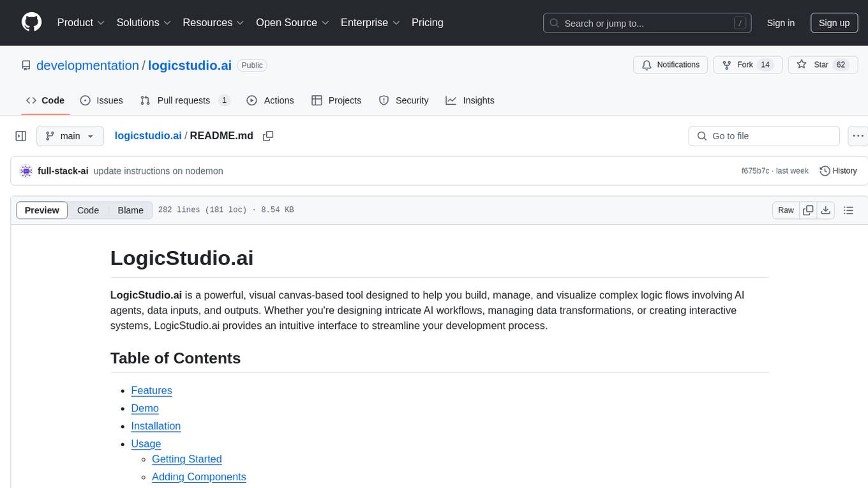The height and width of the screenshot is (488, 868).
Task: Open the main branch selector dropdown
Action: click(x=70, y=136)
